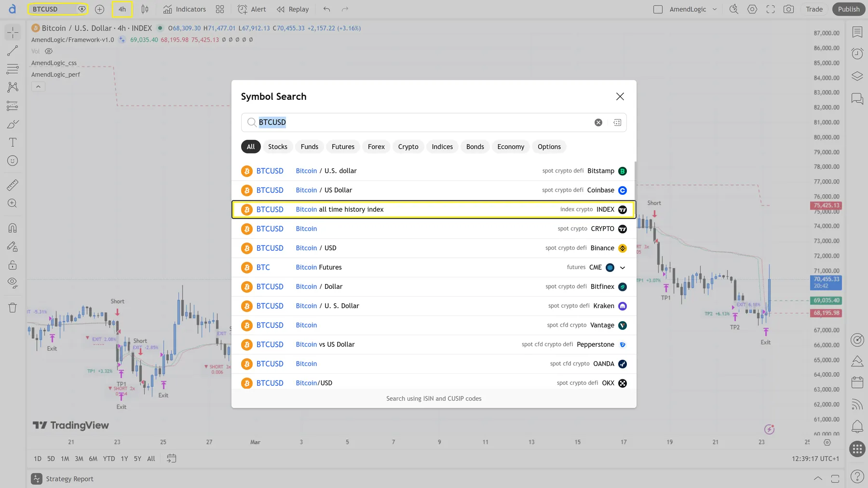
Task: Open the alerts clock panel
Action: [857, 54]
